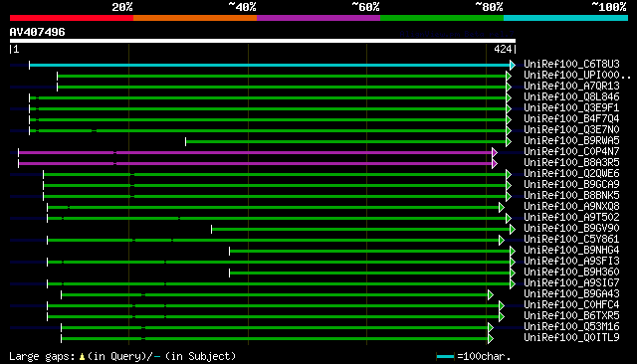Click the start tick of the B9H360 alignment
Image resolution: width=637 pixels, height=364 pixels.
230,273
